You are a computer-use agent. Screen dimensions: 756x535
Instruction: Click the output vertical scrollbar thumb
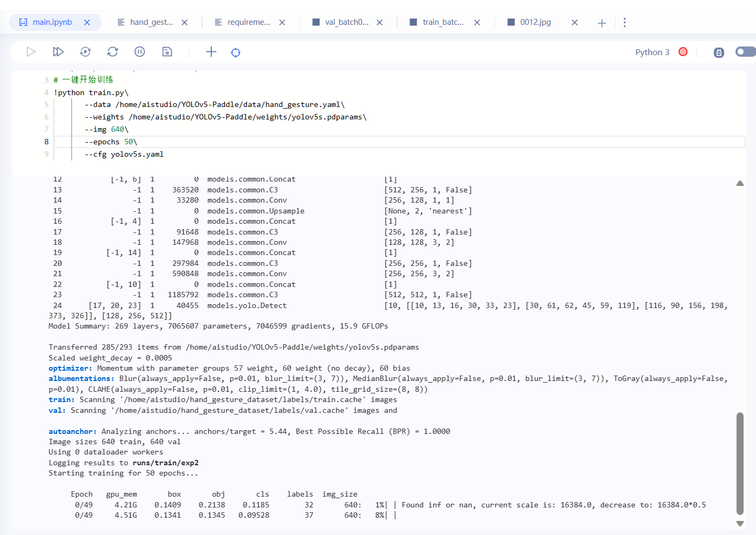[740, 464]
